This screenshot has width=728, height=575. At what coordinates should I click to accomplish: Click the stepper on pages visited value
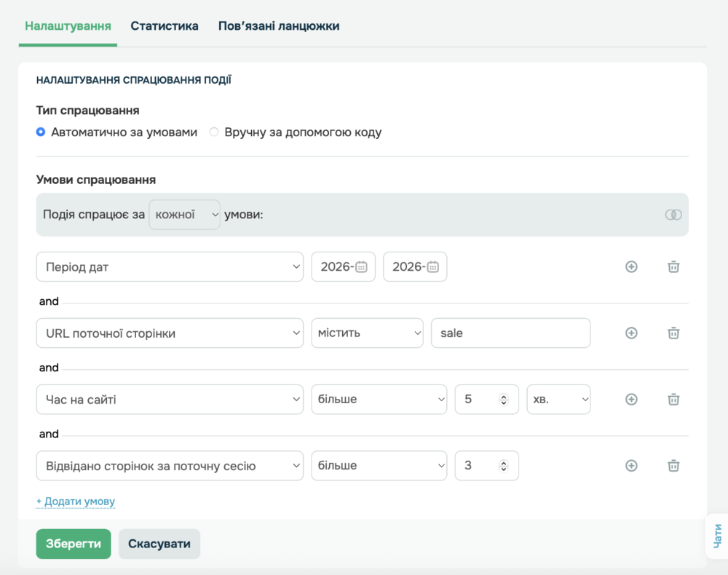[503, 465]
